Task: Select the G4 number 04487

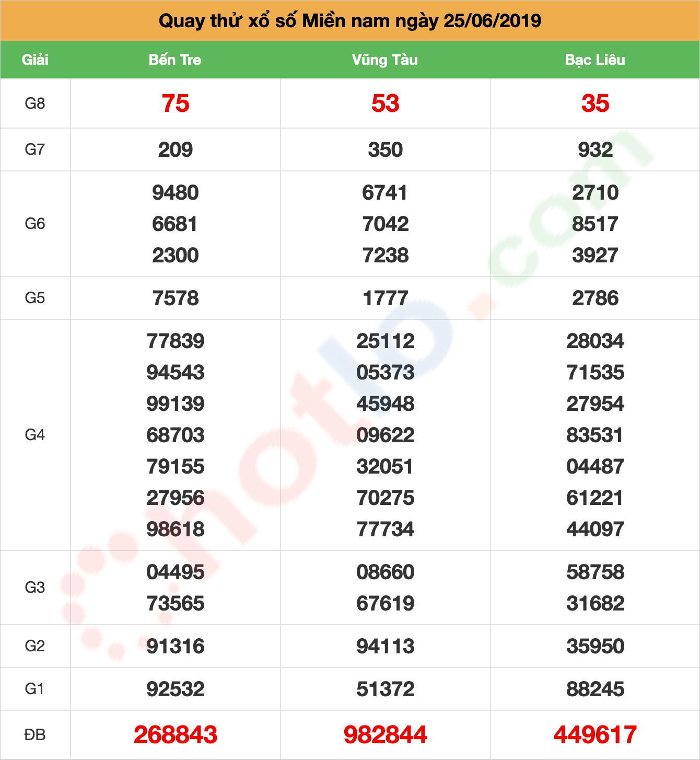Action: click(596, 467)
